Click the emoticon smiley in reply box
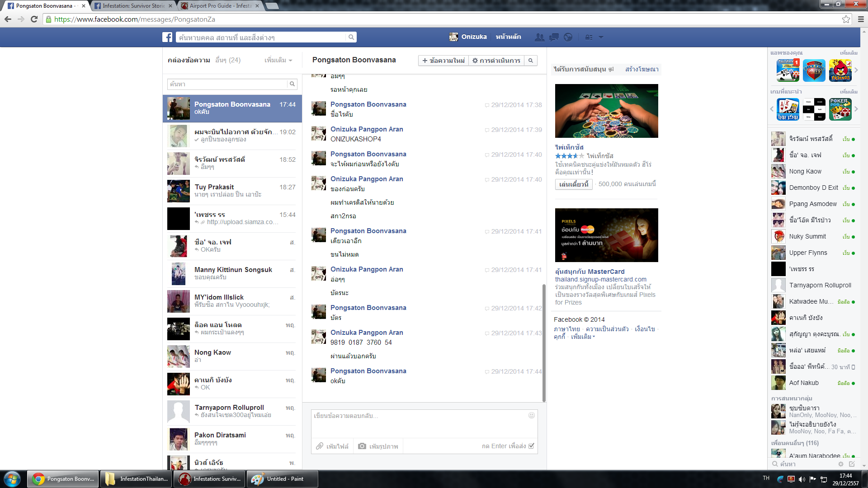 pos(532,415)
